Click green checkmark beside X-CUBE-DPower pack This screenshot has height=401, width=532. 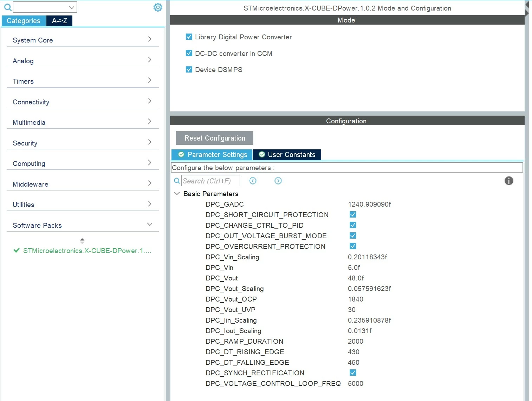[x=16, y=251]
